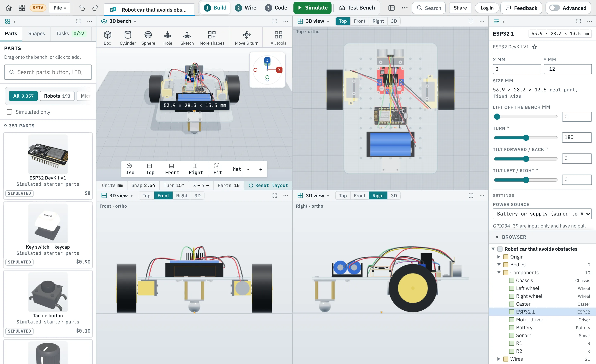The height and width of the screenshot is (364, 596).
Task: Select the Cylinder shape tool
Action: tap(128, 38)
